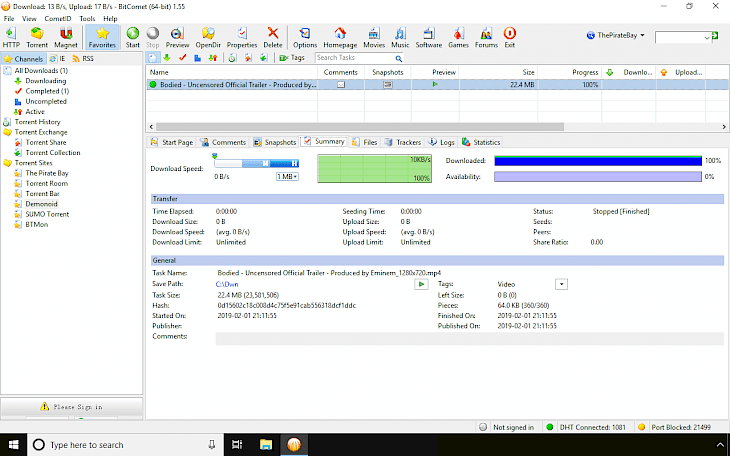Viewport: 730px width, 456px height.
Task: Click the HTTP download toolbar icon
Action: [x=11, y=37]
